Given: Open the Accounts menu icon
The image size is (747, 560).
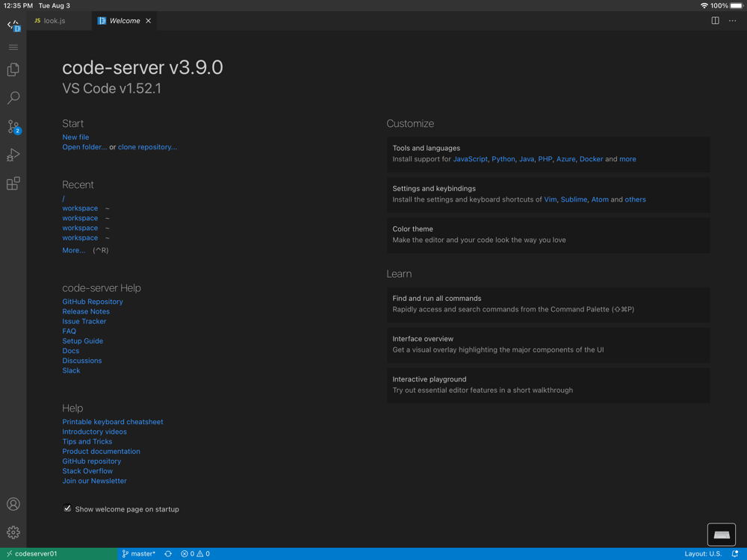Looking at the screenshot, I should [13, 504].
